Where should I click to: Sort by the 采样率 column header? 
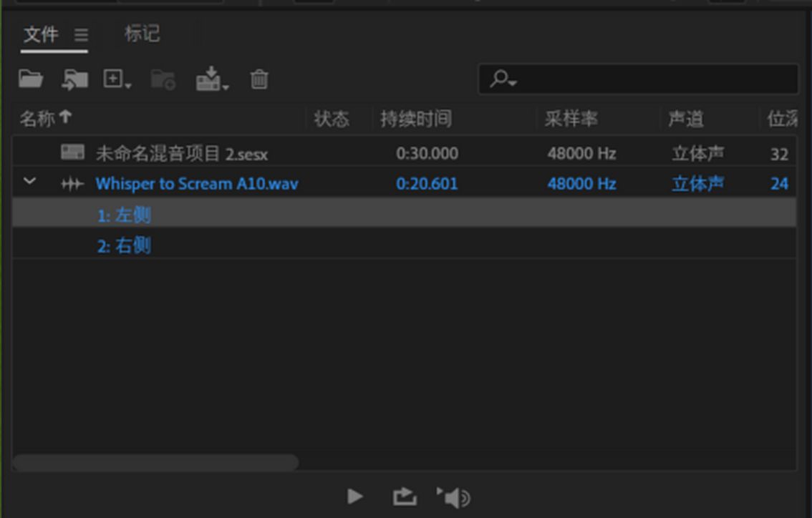[x=571, y=119]
